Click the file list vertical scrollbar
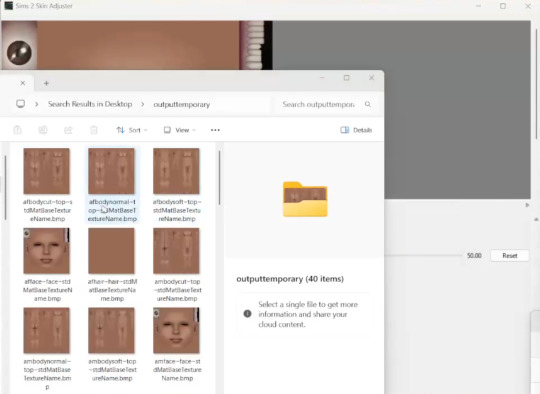This screenshot has height=394, width=540. tap(219, 177)
